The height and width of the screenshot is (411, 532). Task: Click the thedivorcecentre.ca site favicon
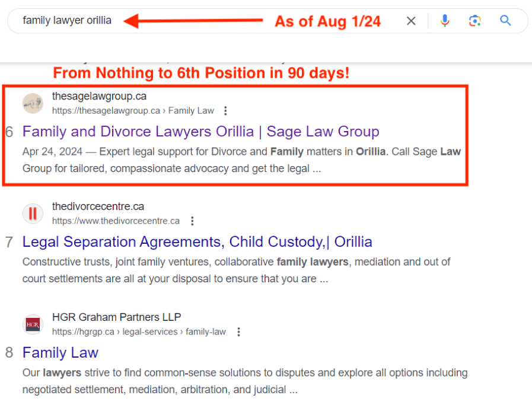pos(33,214)
